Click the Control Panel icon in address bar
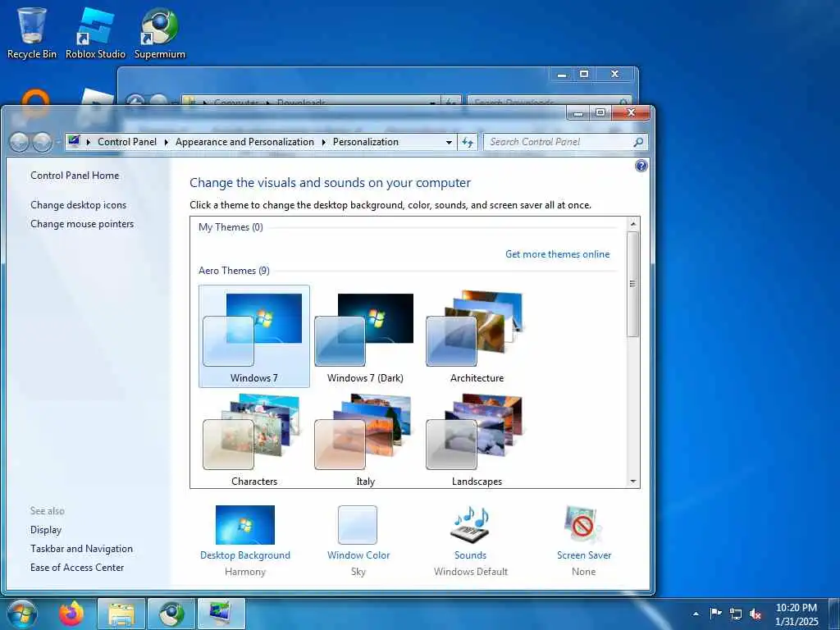The height and width of the screenshot is (630, 840). tap(74, 141)
